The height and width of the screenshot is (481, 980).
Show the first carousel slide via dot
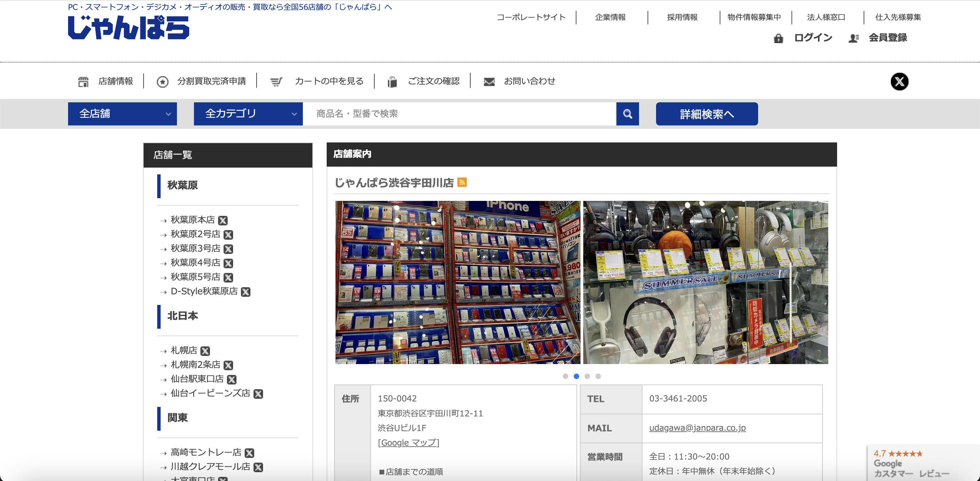coord(565,376)
